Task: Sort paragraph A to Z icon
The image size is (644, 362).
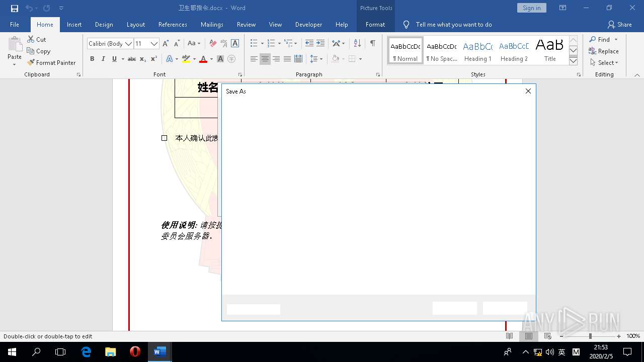Action: coord(357,44)
